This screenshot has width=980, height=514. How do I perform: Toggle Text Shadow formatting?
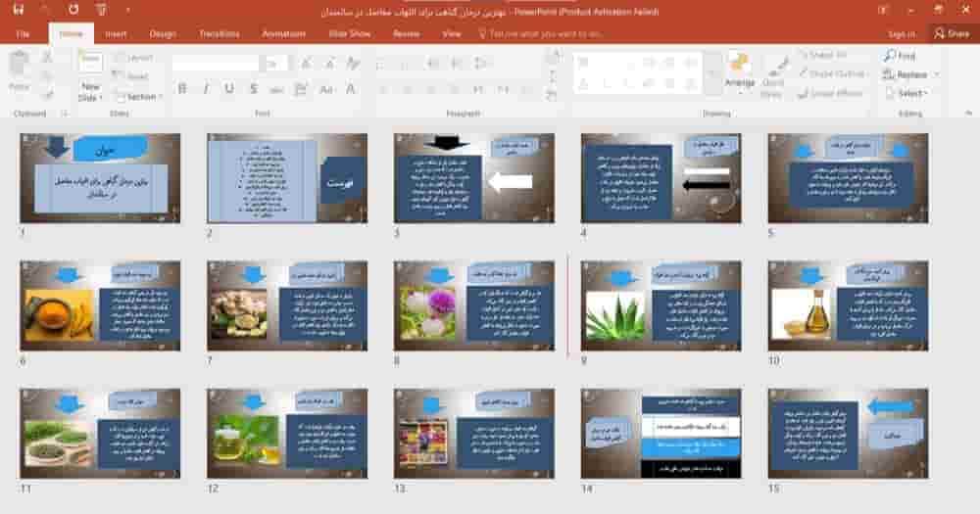[x=253, y=89]
